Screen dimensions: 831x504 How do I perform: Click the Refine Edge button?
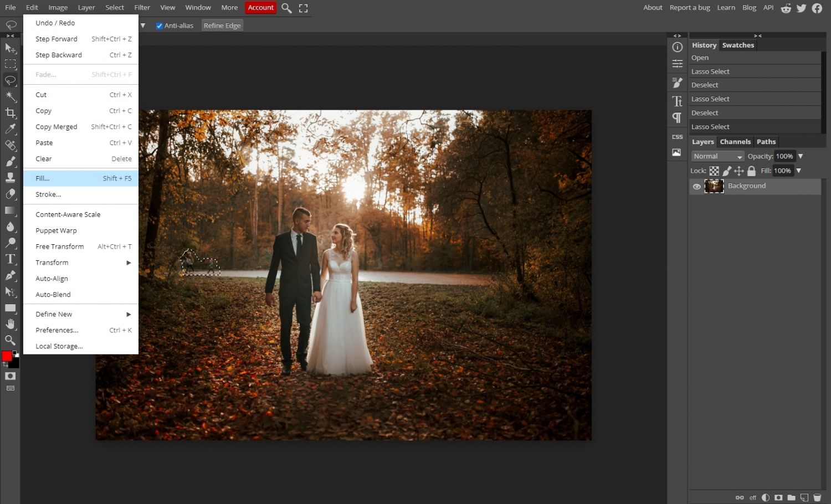coord(222,25)
